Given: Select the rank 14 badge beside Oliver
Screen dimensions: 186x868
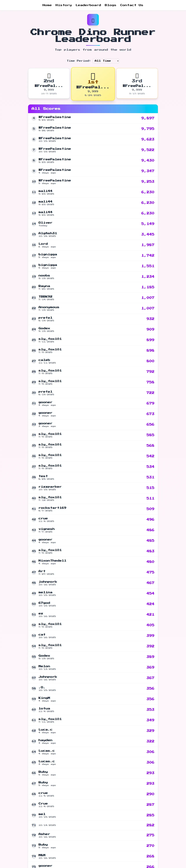Looking at the screenshot, I should coord(34,224).
